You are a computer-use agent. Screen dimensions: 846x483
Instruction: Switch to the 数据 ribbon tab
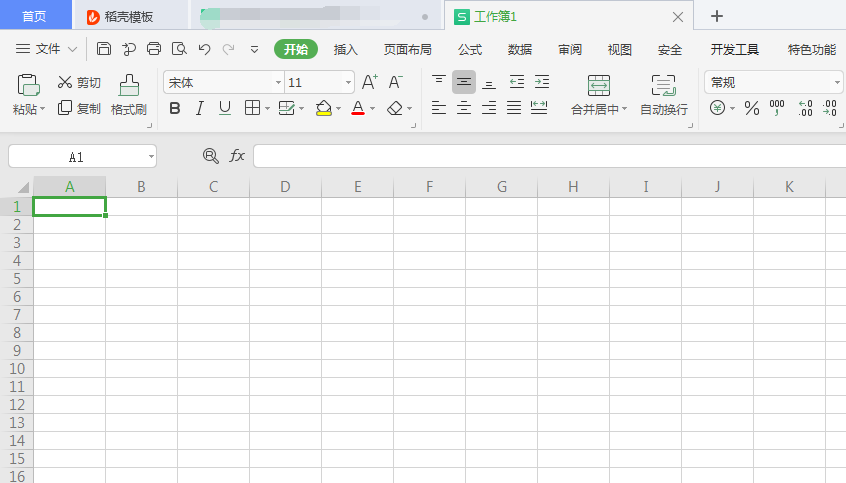click(520, 50)
